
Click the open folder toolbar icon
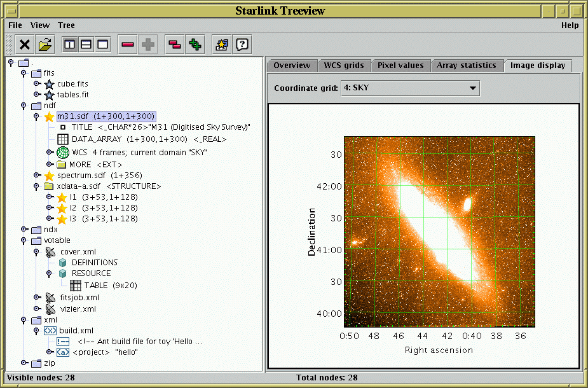pos(45,45)
